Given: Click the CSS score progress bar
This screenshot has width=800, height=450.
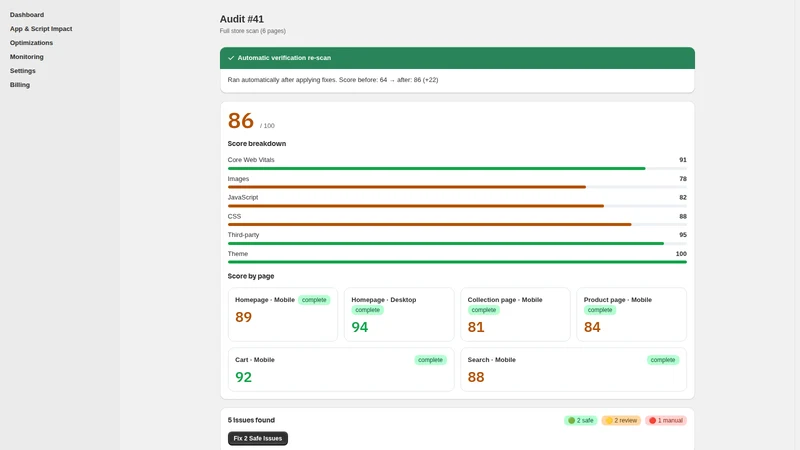Looking at the screenshot, I should pos(457,224).
